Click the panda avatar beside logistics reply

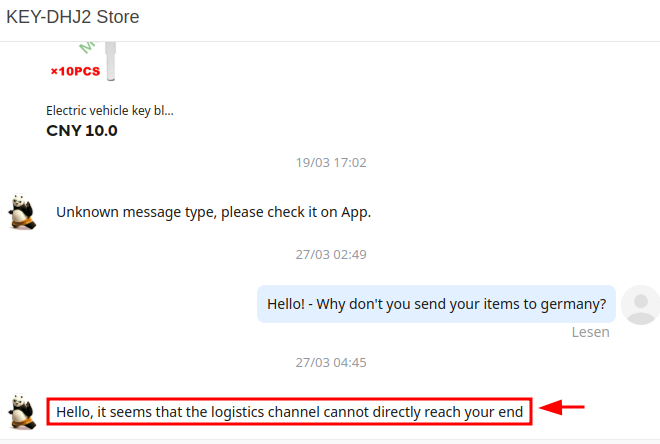coord(22,411)
